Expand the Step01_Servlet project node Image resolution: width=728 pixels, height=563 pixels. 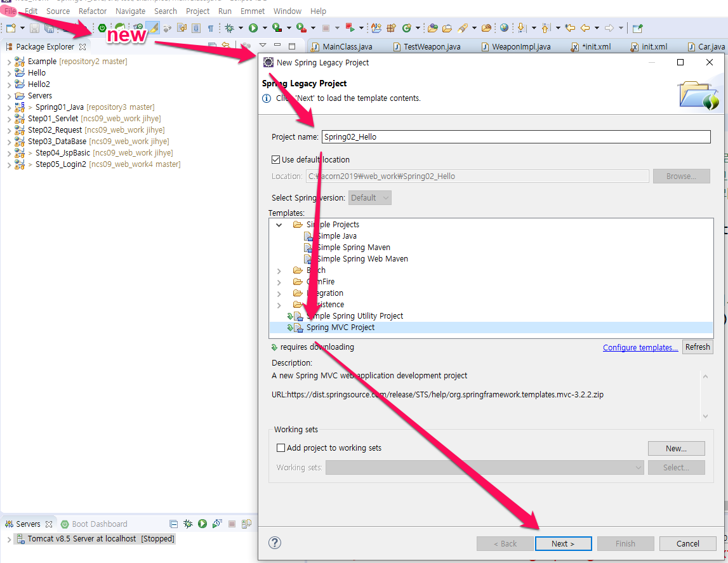pos(9,119)
